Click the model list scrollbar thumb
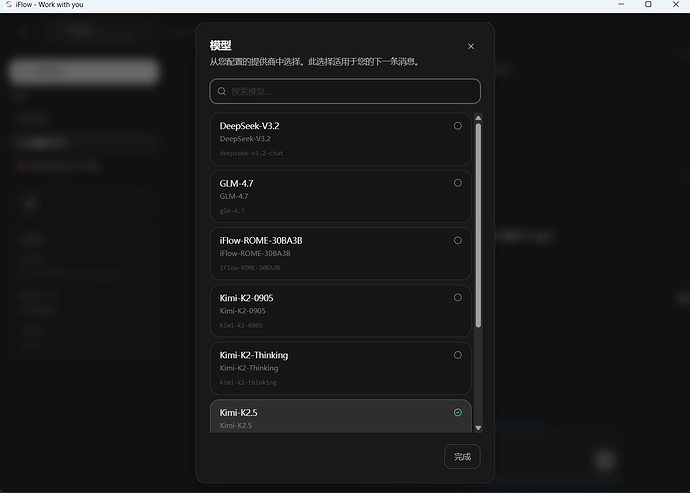The image size is (690, 493). pos(478,225)
